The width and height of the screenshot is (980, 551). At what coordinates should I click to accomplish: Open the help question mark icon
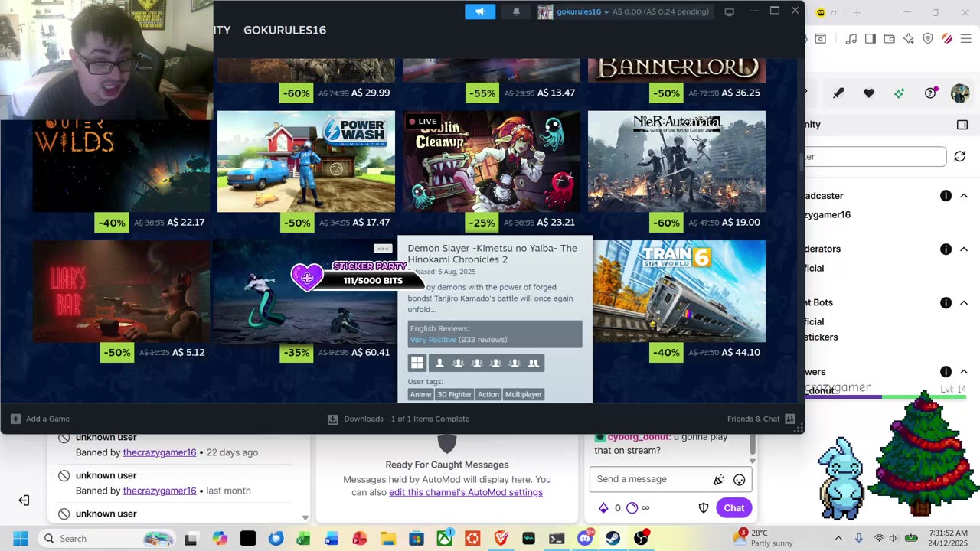pos(930,93)
